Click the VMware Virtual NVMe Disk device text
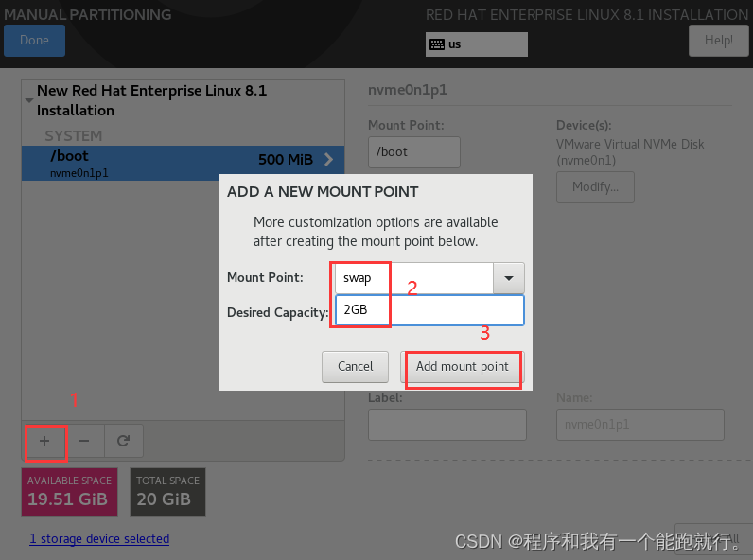 coord(630,151)
